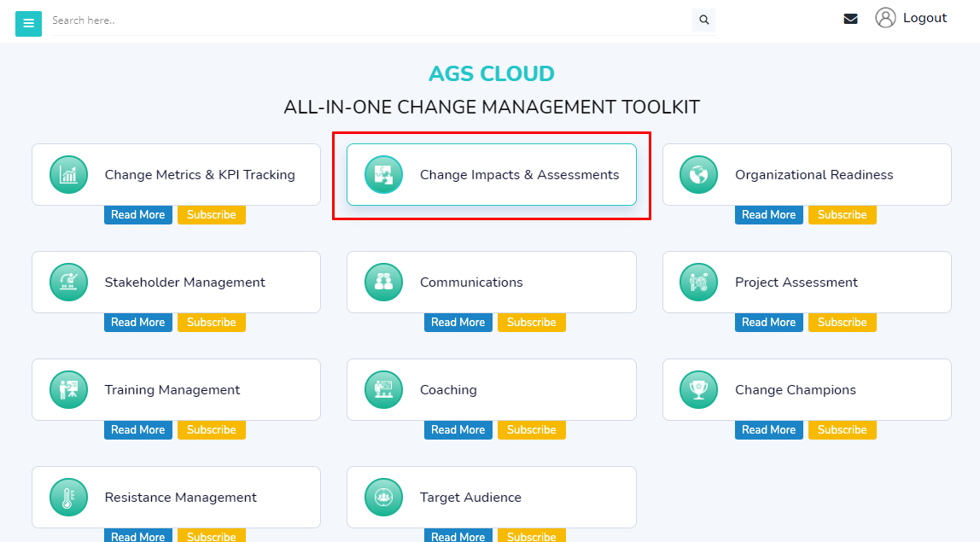Open Change Impacts & Assessments title
The width and height of the screenshot is (980, 542).
[x=519, y=174]
